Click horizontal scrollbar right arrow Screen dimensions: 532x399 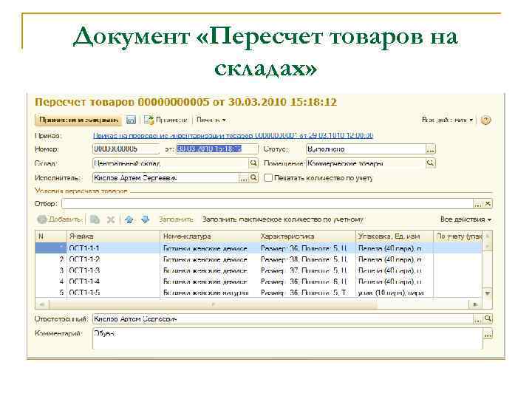point(475,304)
